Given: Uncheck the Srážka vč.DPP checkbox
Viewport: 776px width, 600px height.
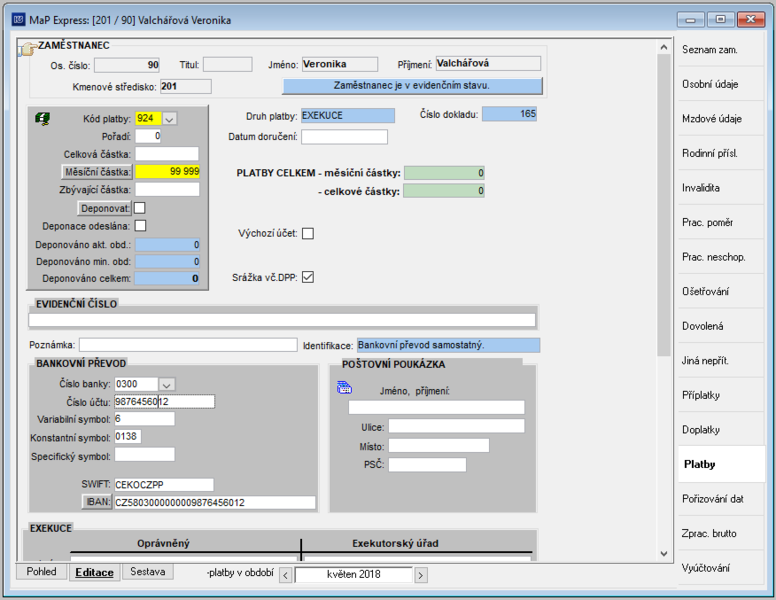Looking at the screenshot, I should click(x=308, y=277).
